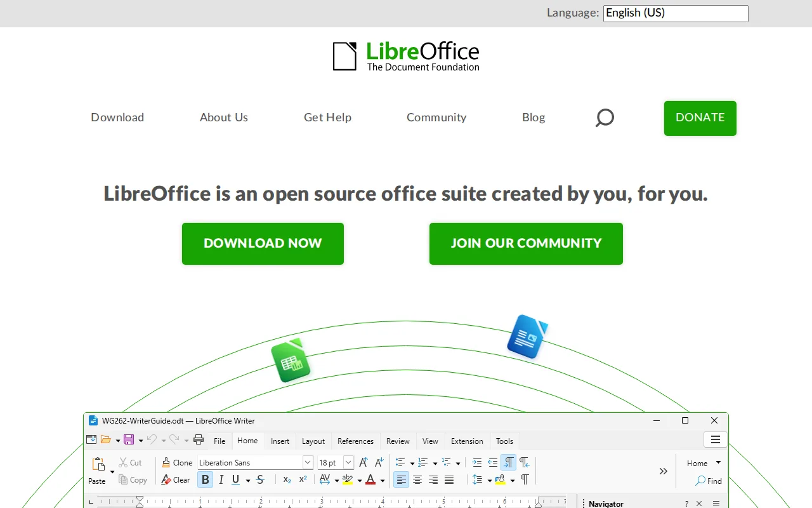Click the Open folder icon in the Writer window

(106, 439)
